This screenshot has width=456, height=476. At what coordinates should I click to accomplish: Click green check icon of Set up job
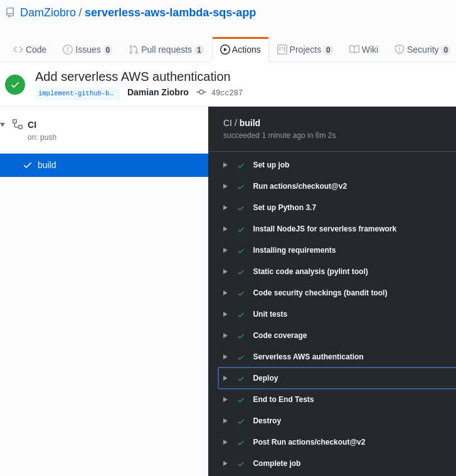(241, 166)
